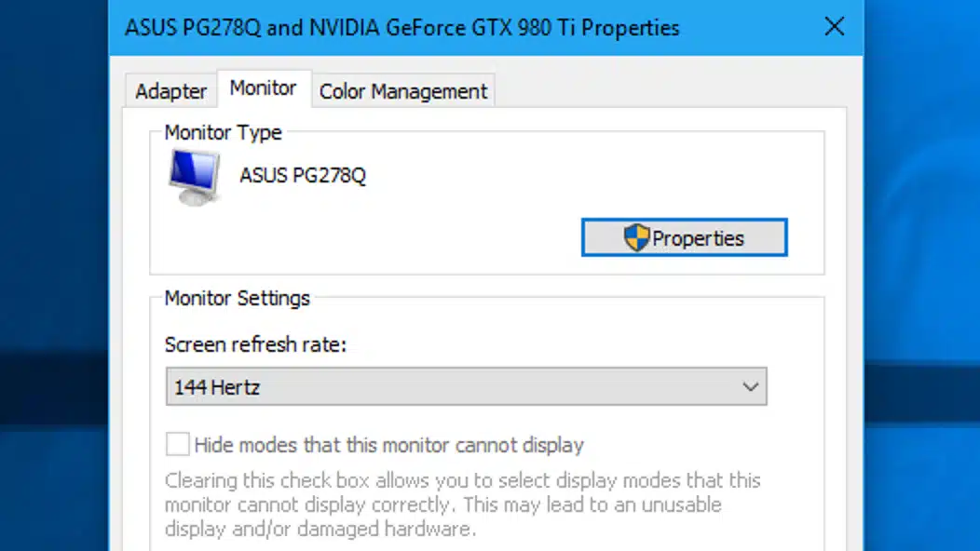Click empty space beside the Color Management tab
The image size is (980, 551).
[x=669, y=87]
